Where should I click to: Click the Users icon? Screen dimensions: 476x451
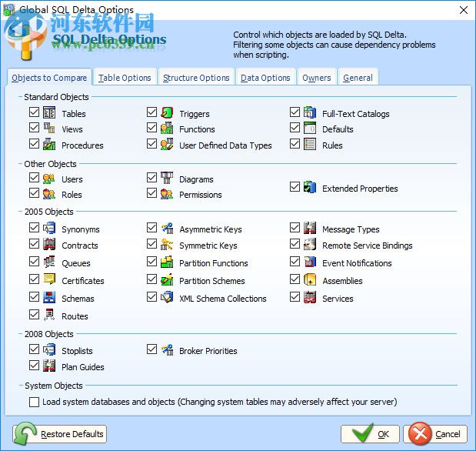(49, 178)
